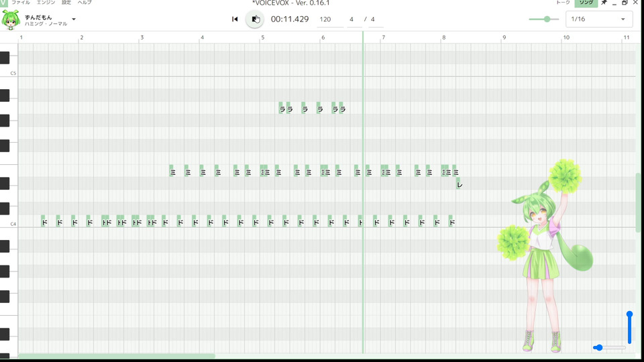Click the C5 piano key
Image resolution: width=644 pixels, height=362 pixels.
(x=9, y=70)
